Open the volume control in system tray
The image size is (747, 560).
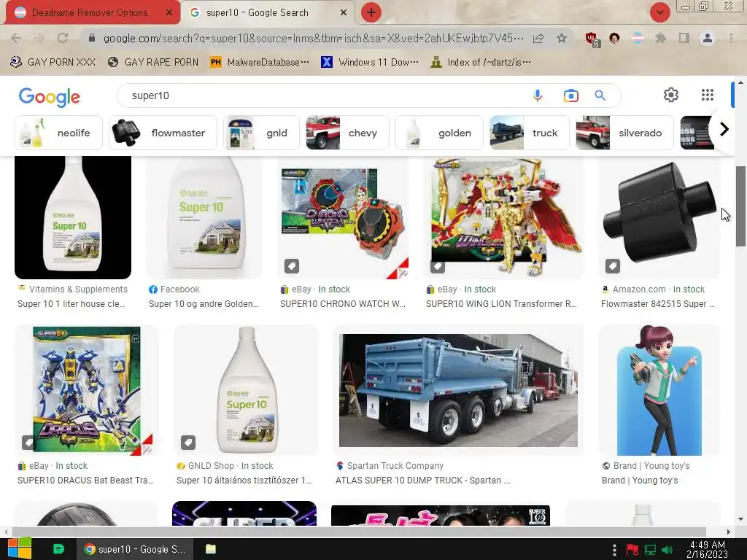pos(667,550)
